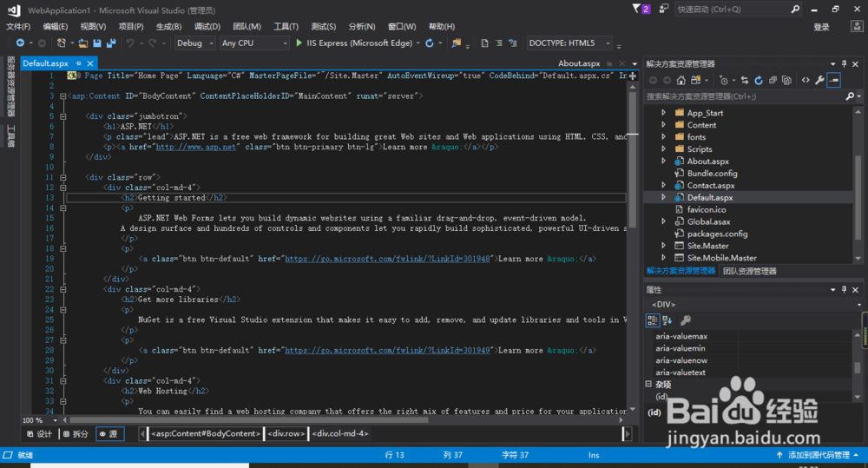Click the Property Pages wrench icon
Image resolution: width=868 pixels, height=468 pixels.
tap(686, 320)
